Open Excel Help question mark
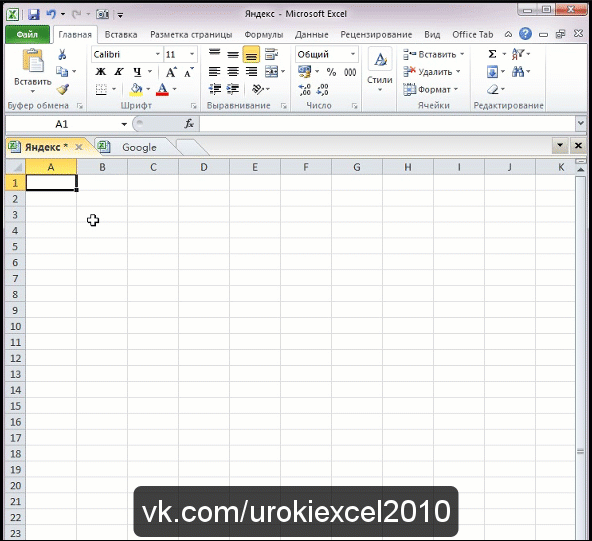The height and width of the screenshot is (541, 592). (x=525, y=34)
